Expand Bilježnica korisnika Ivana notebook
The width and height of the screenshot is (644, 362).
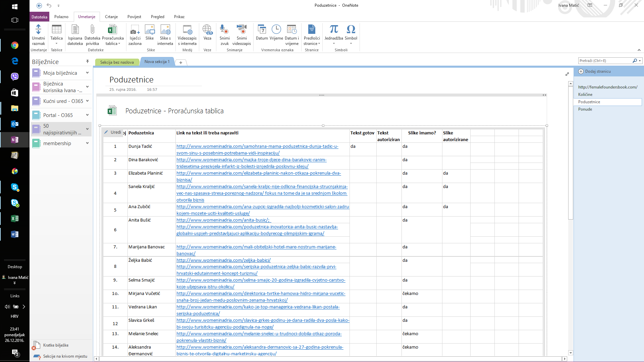coord(87,87)
